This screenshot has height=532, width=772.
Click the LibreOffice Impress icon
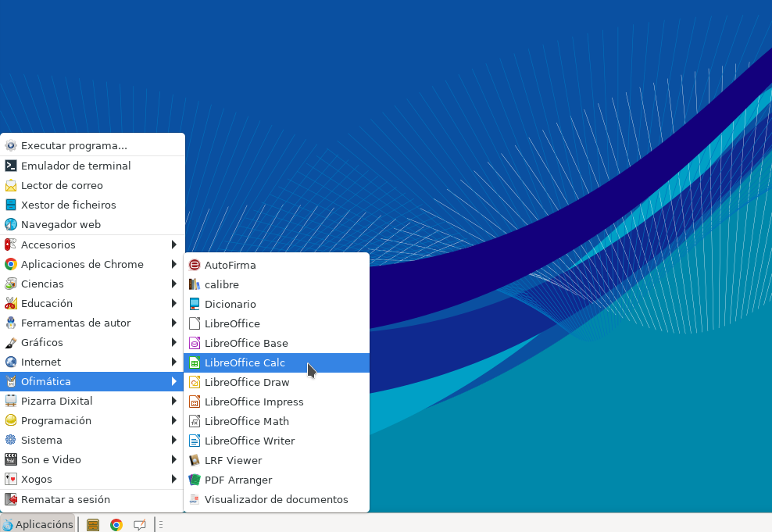(195, 402)
